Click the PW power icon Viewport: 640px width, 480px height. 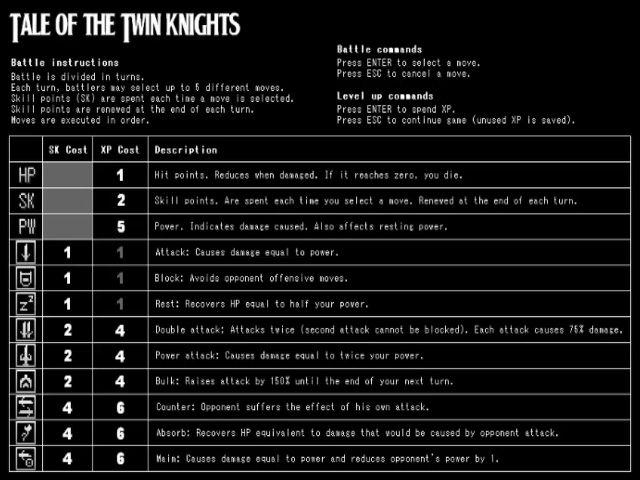[x=27, y=226]
